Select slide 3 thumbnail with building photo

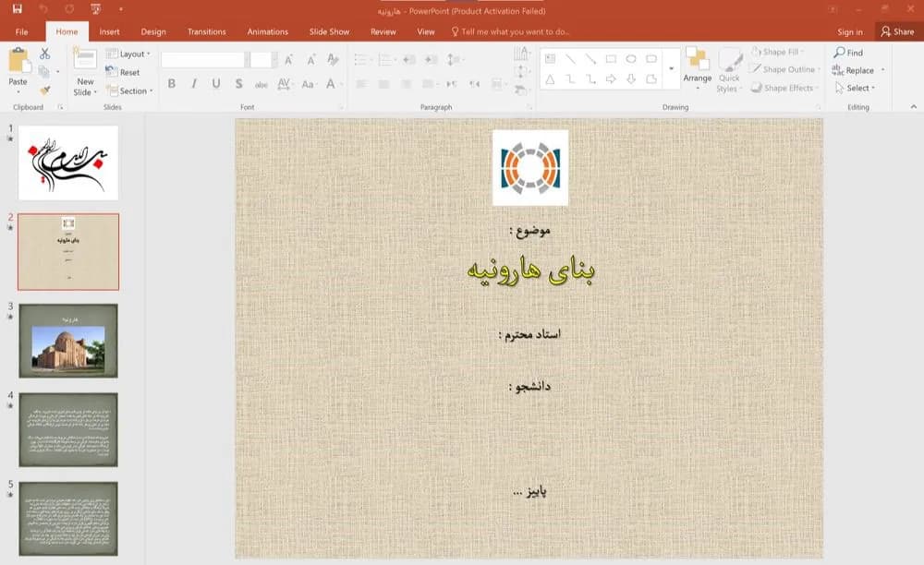click(68, 341)
